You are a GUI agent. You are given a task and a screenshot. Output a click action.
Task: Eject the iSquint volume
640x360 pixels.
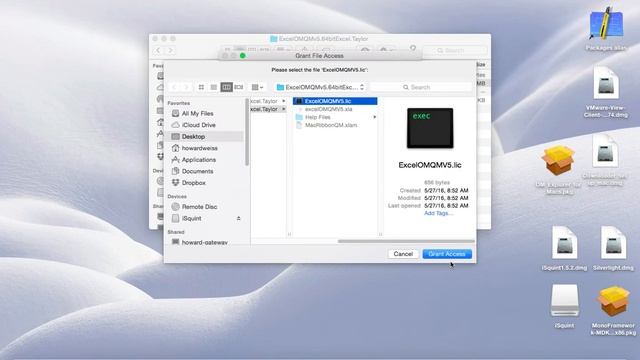pos(238,218)
